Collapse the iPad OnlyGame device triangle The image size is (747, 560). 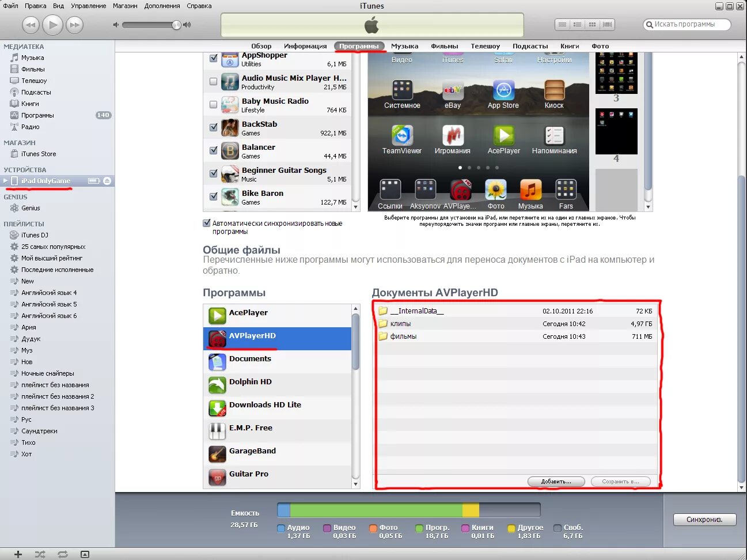[x=6, y=181]
